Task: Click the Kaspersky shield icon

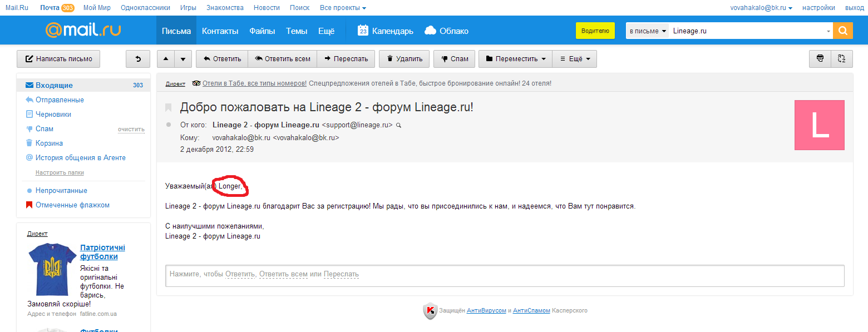Action: pyautogui.click(x=429, y=311)
